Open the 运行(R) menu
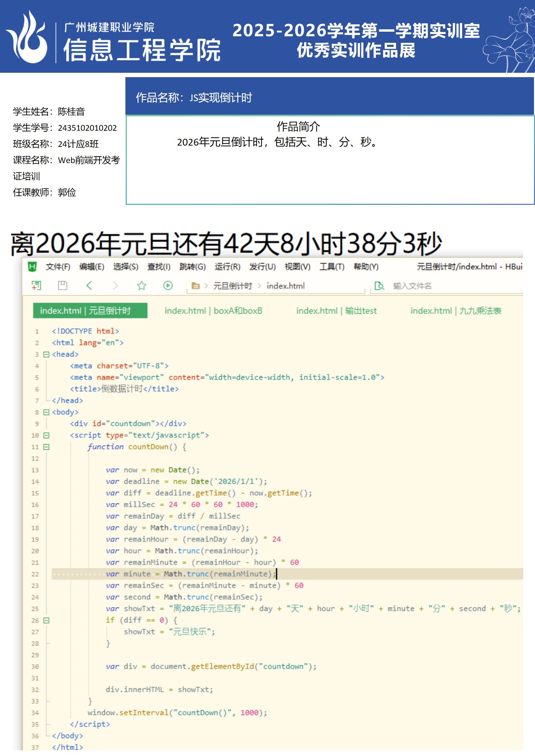The width and height of the screenshot is (535, 756). coord(228,267)
